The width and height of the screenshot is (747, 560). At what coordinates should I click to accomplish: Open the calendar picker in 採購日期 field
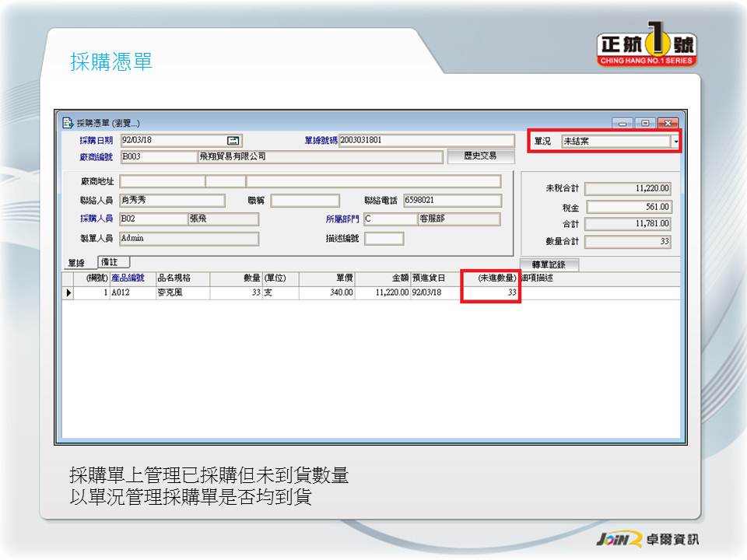pos(233,141)
